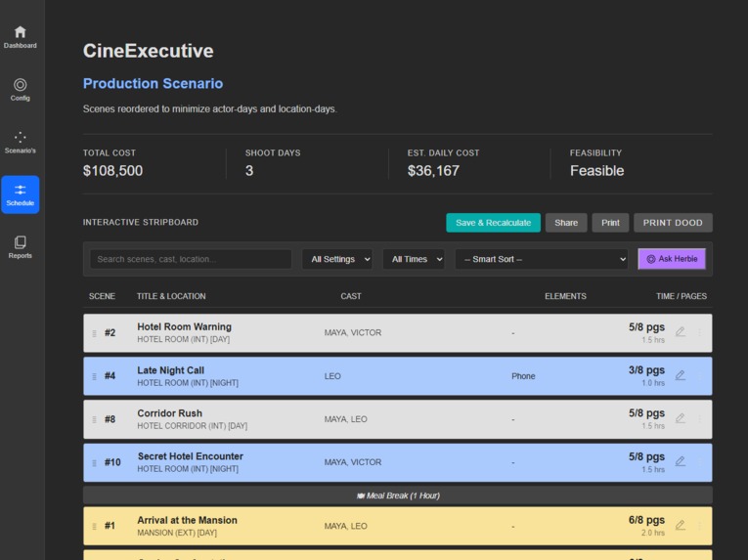The image size is (748, 560).
Task: Click the Arrival at the Mansion title
Action: [x=187, y=520]
